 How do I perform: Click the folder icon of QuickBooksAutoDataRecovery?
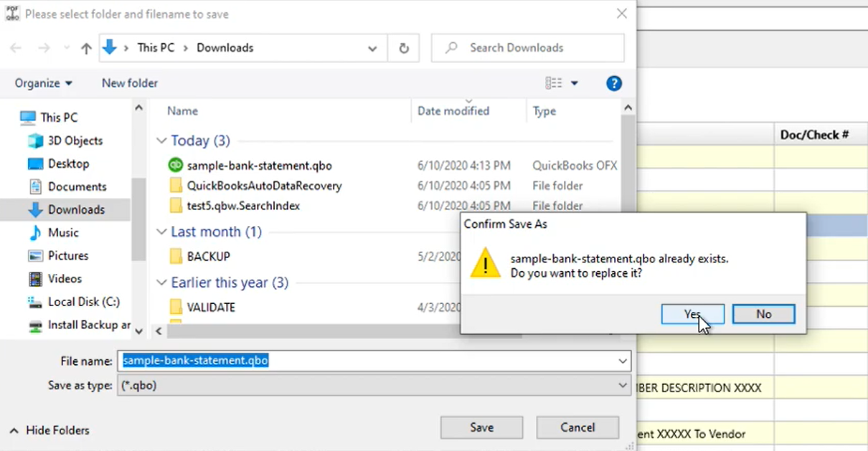176,186
